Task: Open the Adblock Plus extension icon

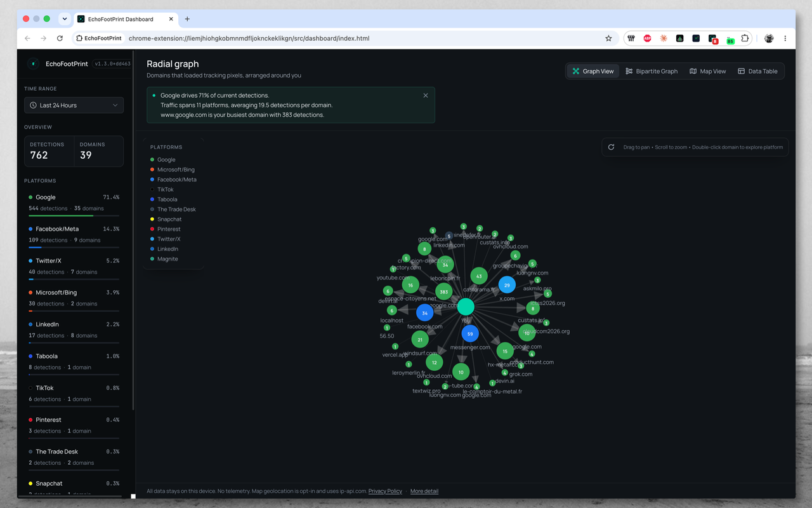Action: (x=648, y=38)
